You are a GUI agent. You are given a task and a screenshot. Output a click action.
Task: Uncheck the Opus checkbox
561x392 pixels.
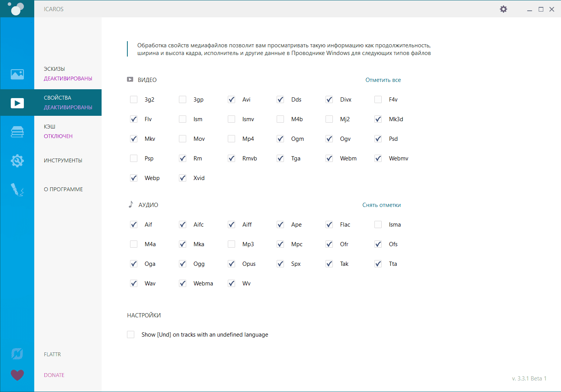click(232, 264)
